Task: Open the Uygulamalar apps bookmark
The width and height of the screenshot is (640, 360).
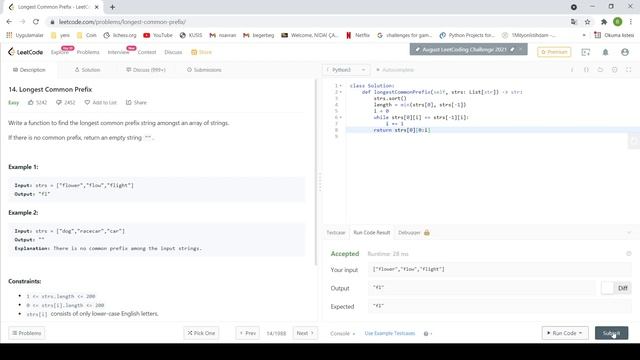Action: [25, 36]
